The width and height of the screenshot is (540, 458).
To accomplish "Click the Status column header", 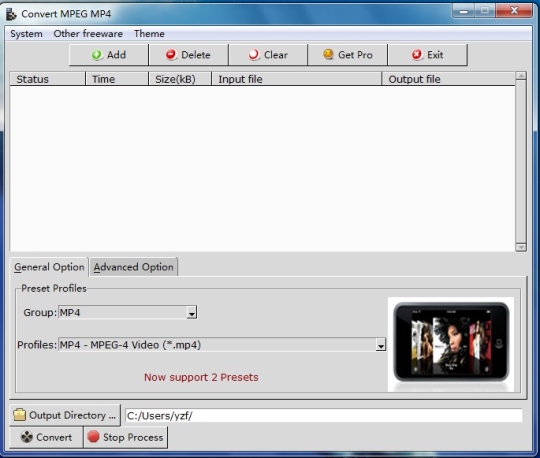I will pos(48,79).
